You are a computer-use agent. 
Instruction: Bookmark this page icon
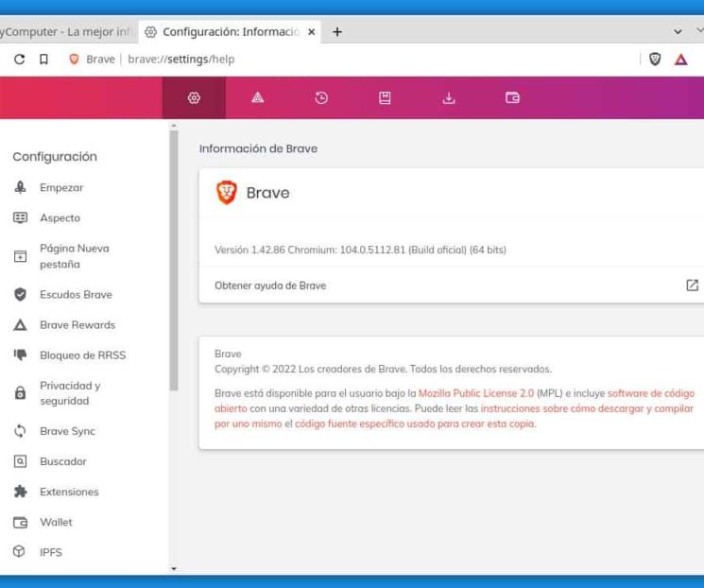tap(43, 60)
